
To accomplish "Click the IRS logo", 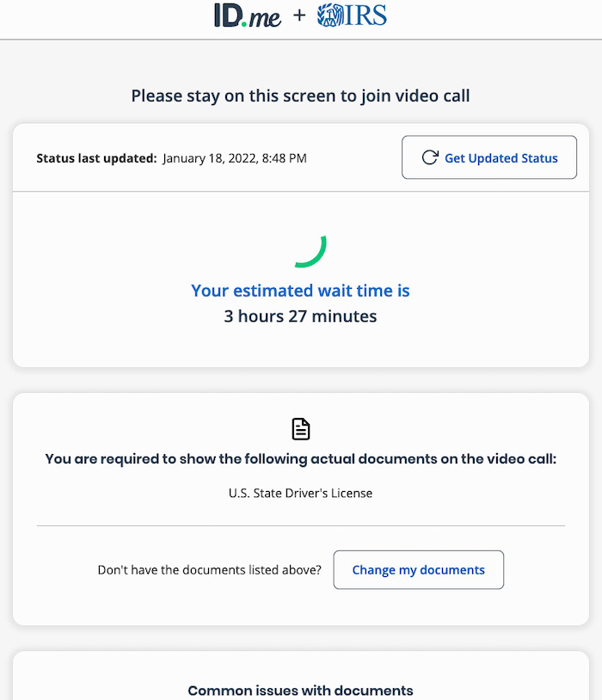I will [x=352, y=15].
